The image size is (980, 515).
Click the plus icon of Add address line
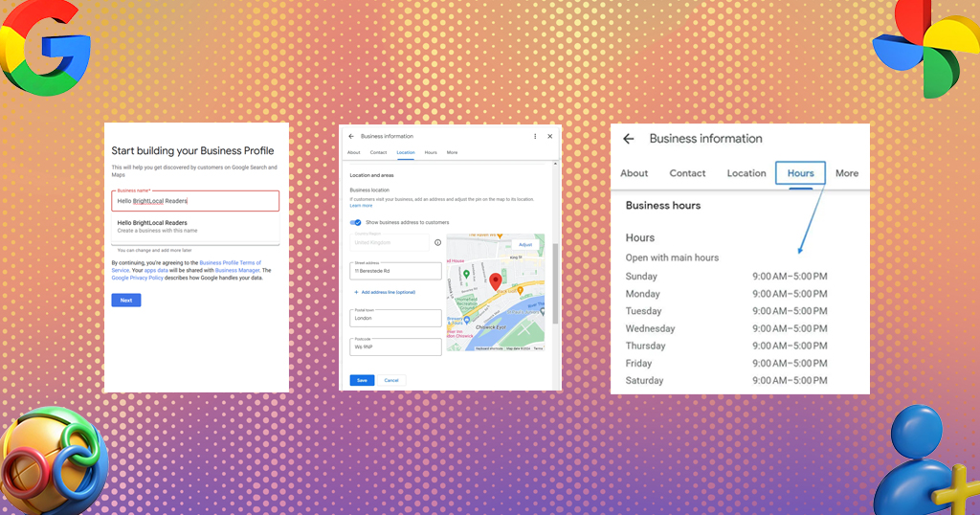[x=356, y=293]
